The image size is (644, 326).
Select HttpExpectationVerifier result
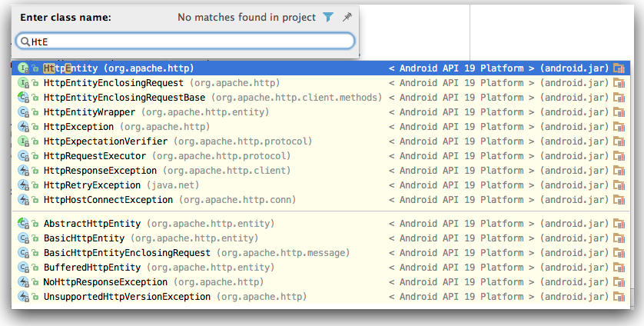320,141
